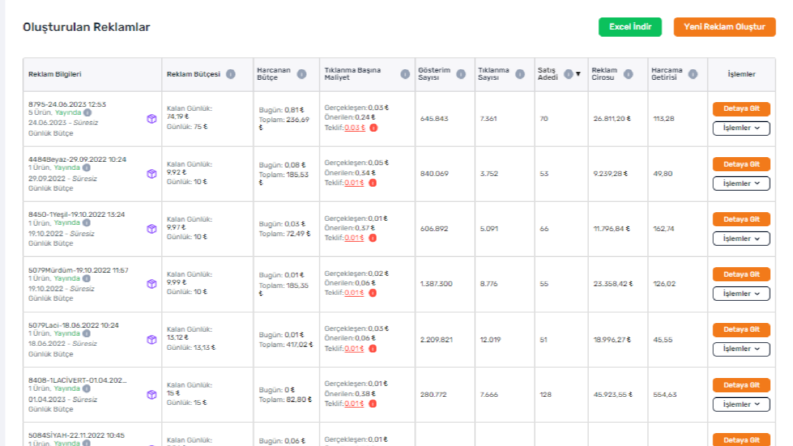This screenshot has width=793, height=446.
Task: Select ad name 5084SİYAH-22.11.2022 10:45
Action: pyautogui.click(x=76, y=435)
